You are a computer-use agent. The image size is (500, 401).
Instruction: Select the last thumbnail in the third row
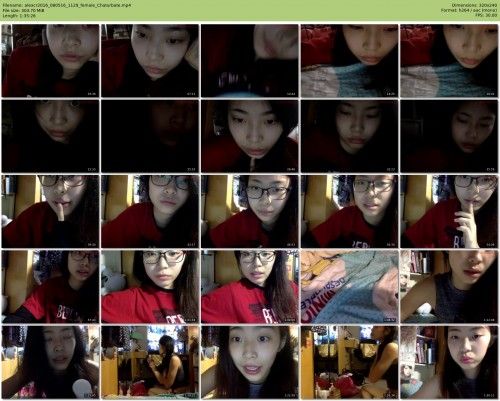pos(449,211)
